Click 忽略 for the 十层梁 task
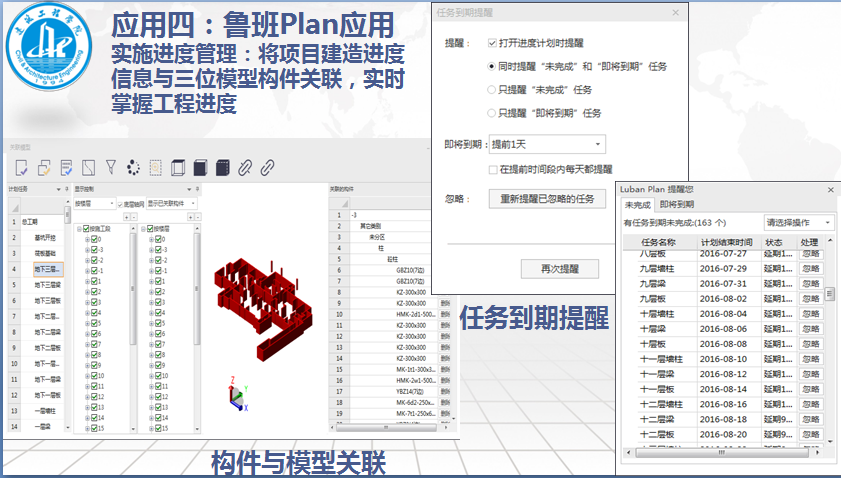This screenshot has height=478, width=841. click(810, 329)
